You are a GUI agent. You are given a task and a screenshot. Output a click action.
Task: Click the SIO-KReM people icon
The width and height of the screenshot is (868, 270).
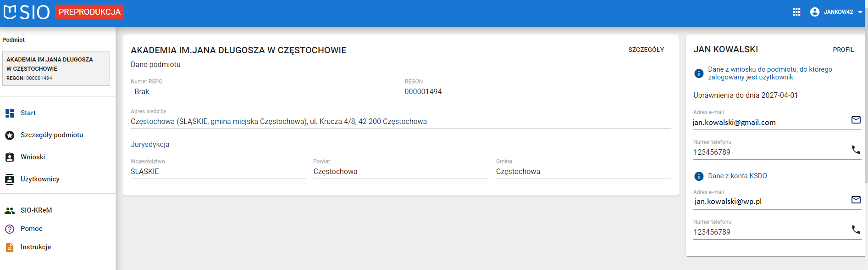(x=10, y=210)
